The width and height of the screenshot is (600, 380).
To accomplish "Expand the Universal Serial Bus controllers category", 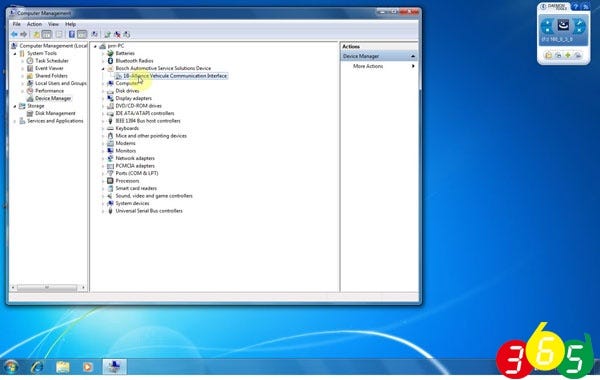I will click(x=103, y=211).
